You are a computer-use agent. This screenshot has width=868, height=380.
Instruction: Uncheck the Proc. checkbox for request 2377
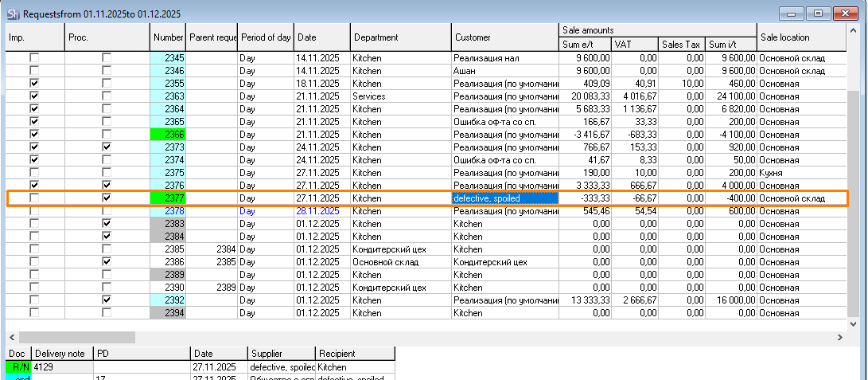107,198
